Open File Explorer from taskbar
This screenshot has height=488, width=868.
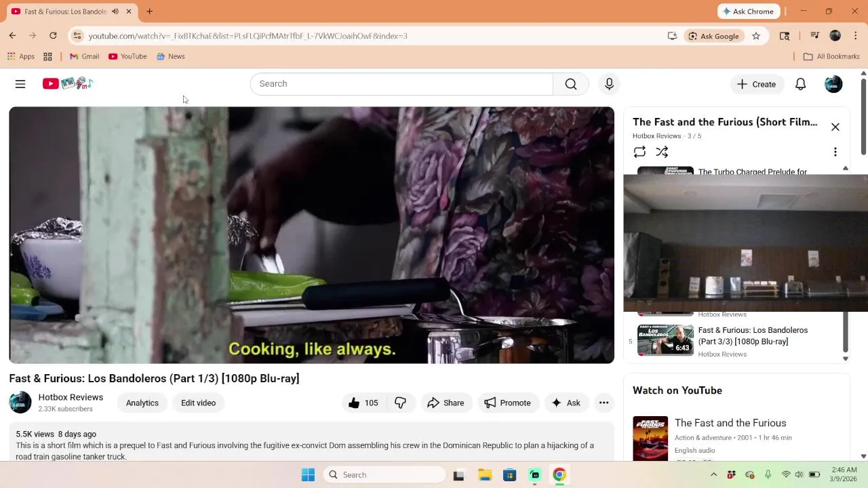point(484,475)
